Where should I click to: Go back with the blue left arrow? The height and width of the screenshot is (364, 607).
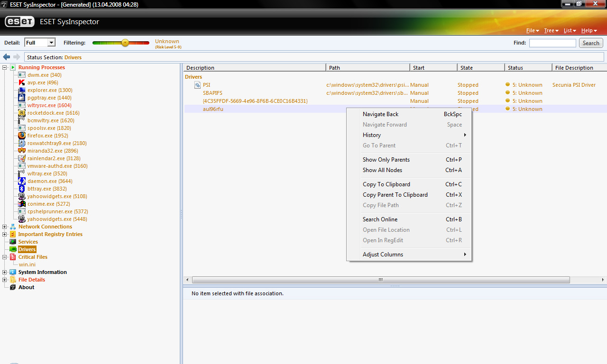click(x=7, y=57)
